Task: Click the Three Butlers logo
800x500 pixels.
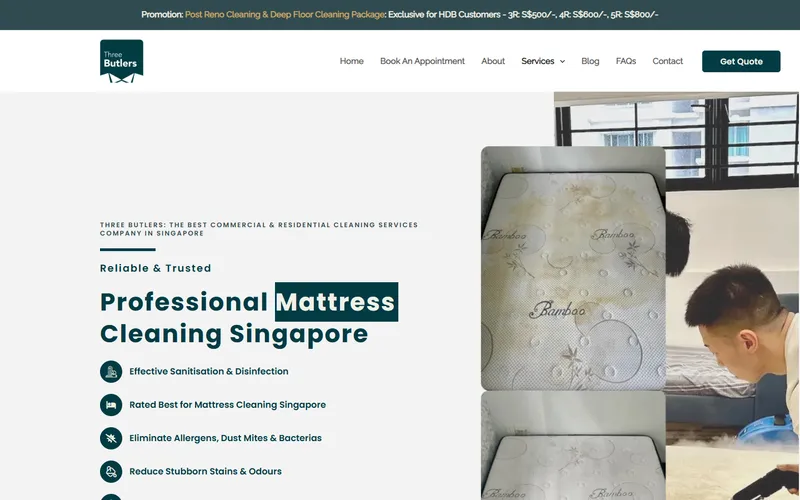Action: (121, 61)
